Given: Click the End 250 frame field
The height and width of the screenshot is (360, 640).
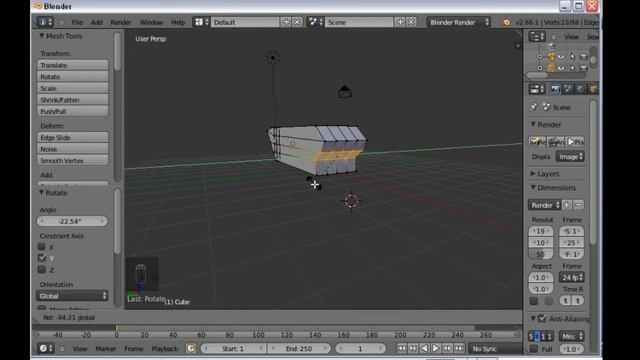Looking at the screenshot, I should 299,349.
